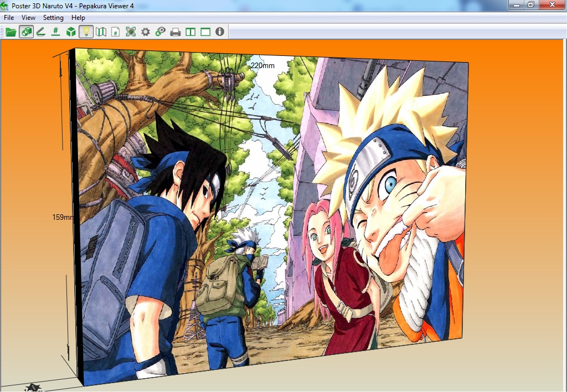The height and width of the screenshot is (392, 567).
Task: Open the Setting menu
Action: (x=53, y=17)
